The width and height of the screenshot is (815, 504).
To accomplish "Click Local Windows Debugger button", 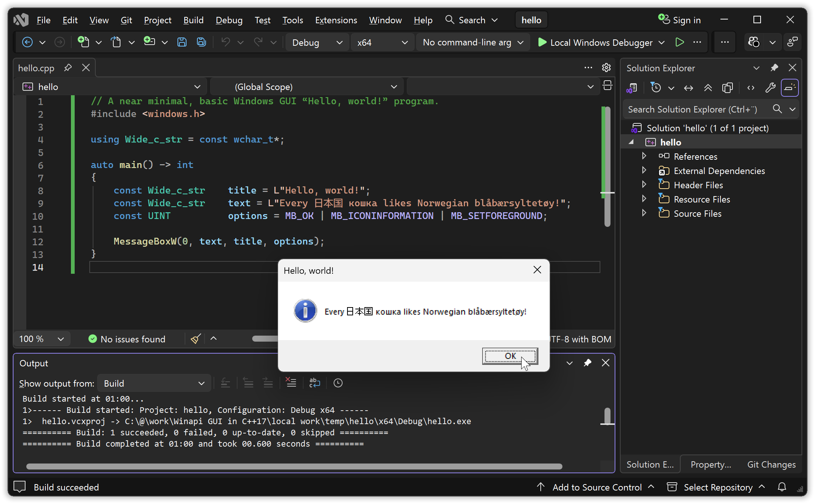I will coord(596,42).
